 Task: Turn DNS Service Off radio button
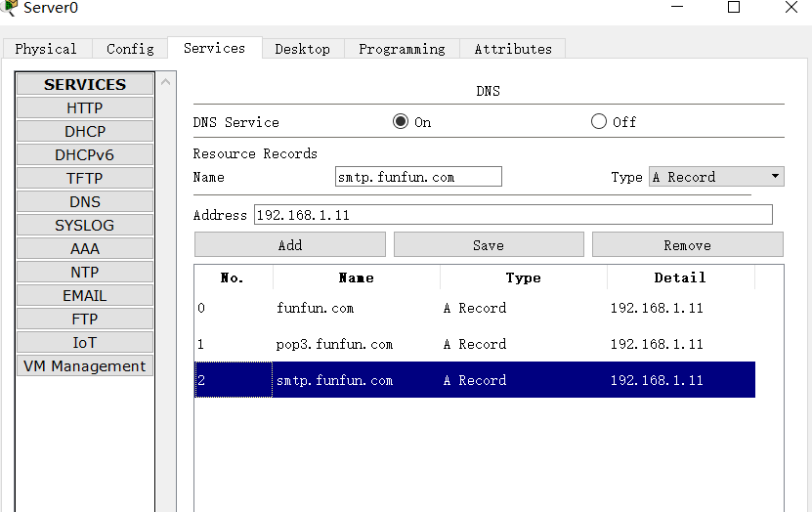click(x=599, y=122)
